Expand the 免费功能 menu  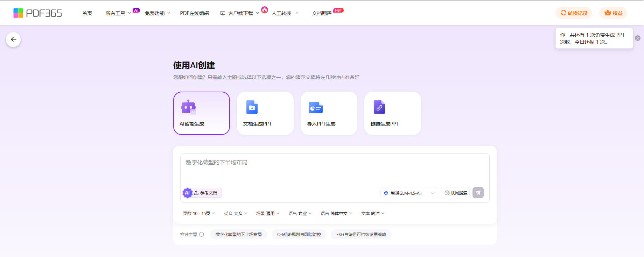coord(157,13)
